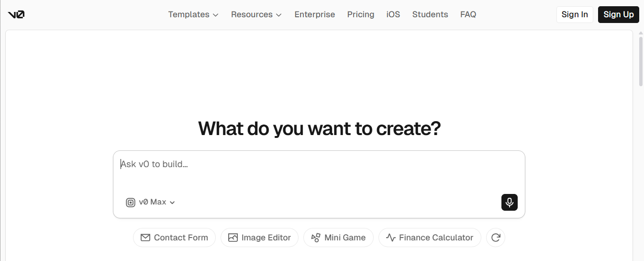Open the Pricing page
Image resolution: width=644 pixels, height=261 pixels.
pos(360,14)
